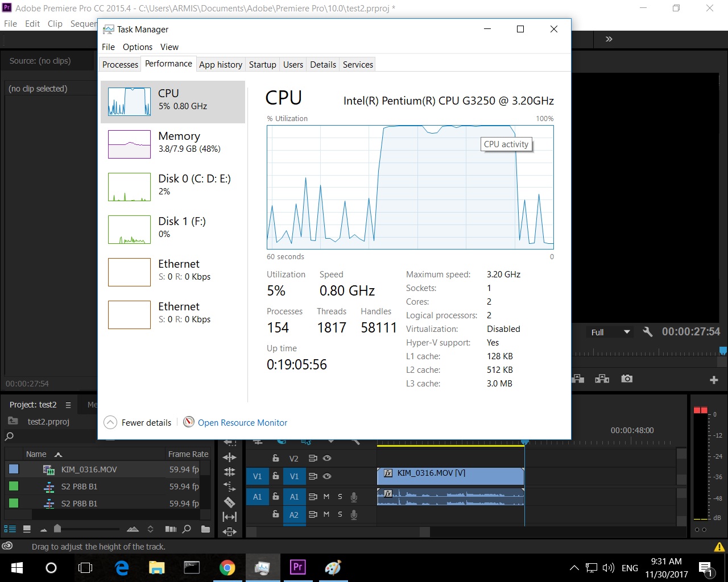Open Task Manager View menu
The width and height of the screenshot is (728, 582).
[x=169, y=47]
